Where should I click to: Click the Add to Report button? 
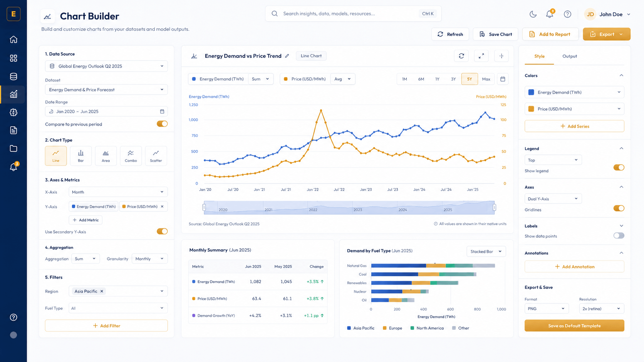(x=550, y=34)
